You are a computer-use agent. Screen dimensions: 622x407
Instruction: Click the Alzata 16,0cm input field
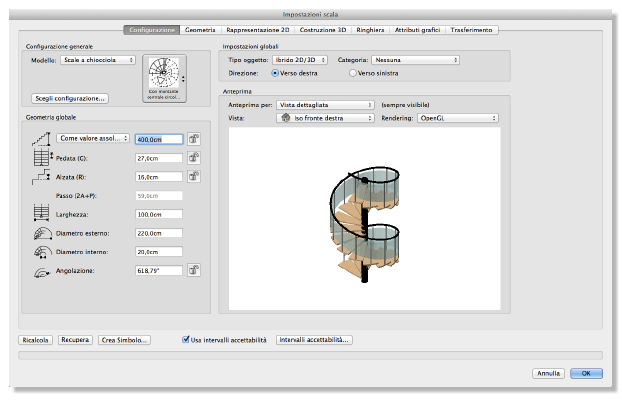tap(159, 177)
